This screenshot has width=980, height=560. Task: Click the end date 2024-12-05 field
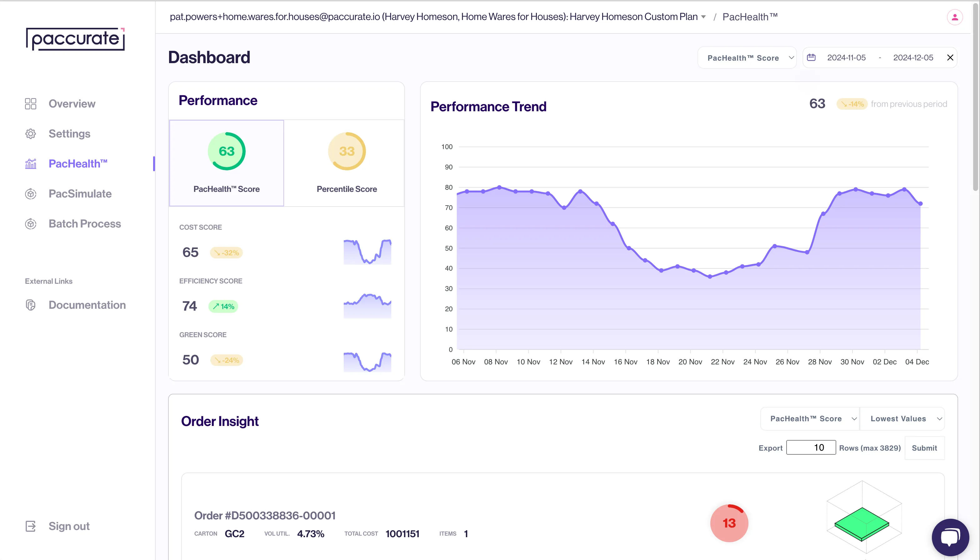(x=913, y=58)
